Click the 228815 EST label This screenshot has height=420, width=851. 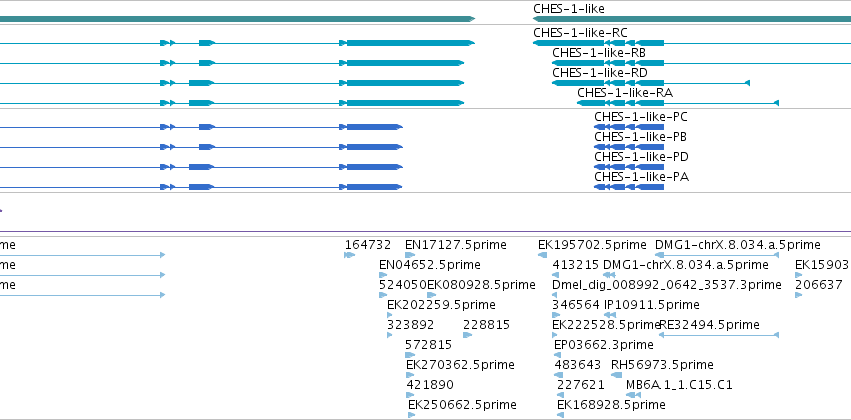[486, 326]
